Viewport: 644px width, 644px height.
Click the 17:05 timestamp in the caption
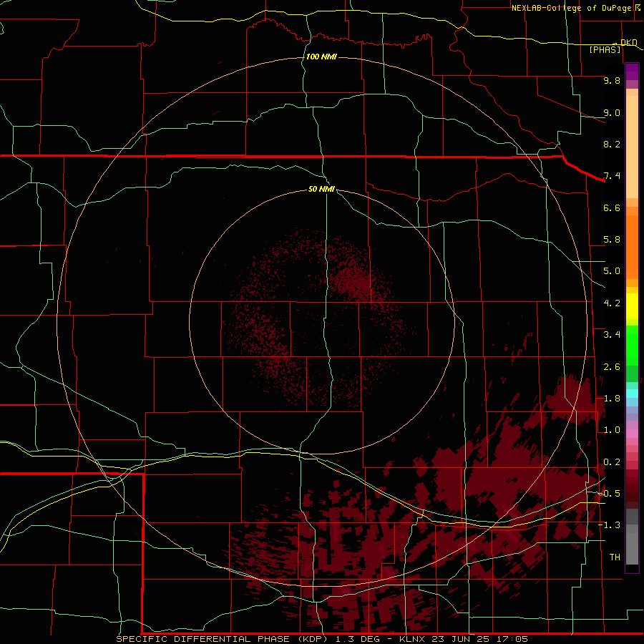[x=511, y=639]
